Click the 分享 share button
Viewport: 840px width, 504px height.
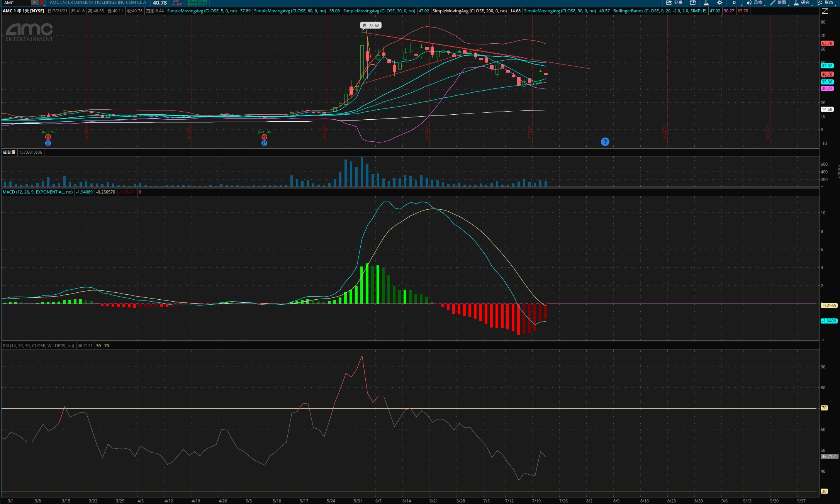tap(674, 3)
